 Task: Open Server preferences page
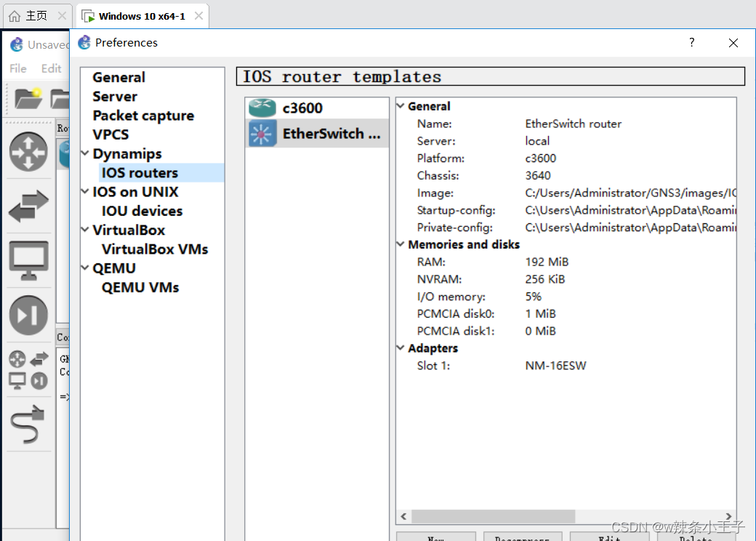click(115, 97)
